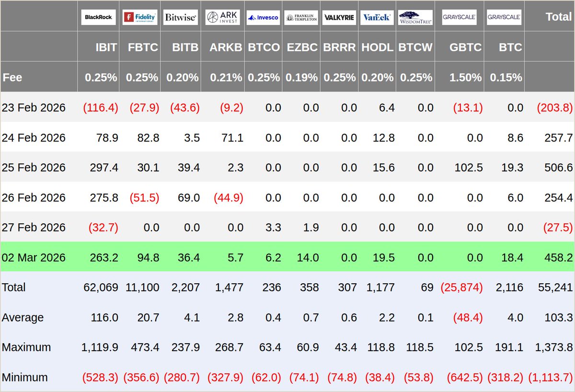This screenshot has width=575, height=392.
Task: Click the Franklin Templeton logo
Action: click(x=301, y=17)
